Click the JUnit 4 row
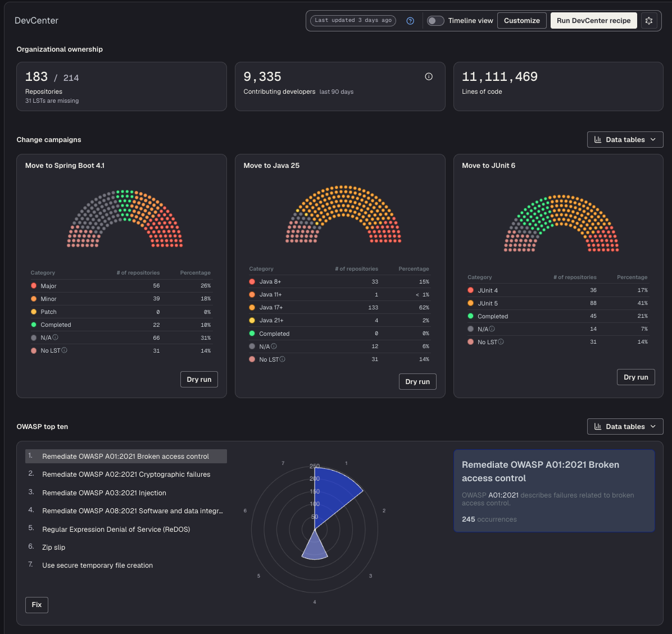This screenshot has height=634, width=672. click(558, 290)
